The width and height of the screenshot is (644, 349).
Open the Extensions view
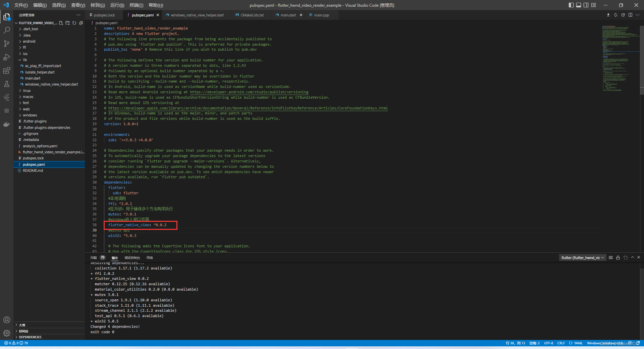7,70
